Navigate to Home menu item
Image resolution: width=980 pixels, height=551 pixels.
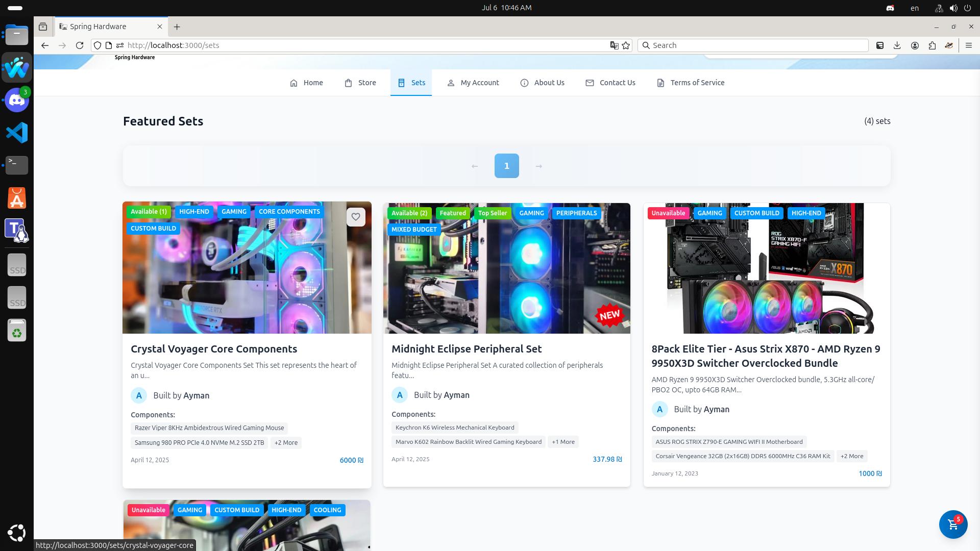[x=306, y=83]
